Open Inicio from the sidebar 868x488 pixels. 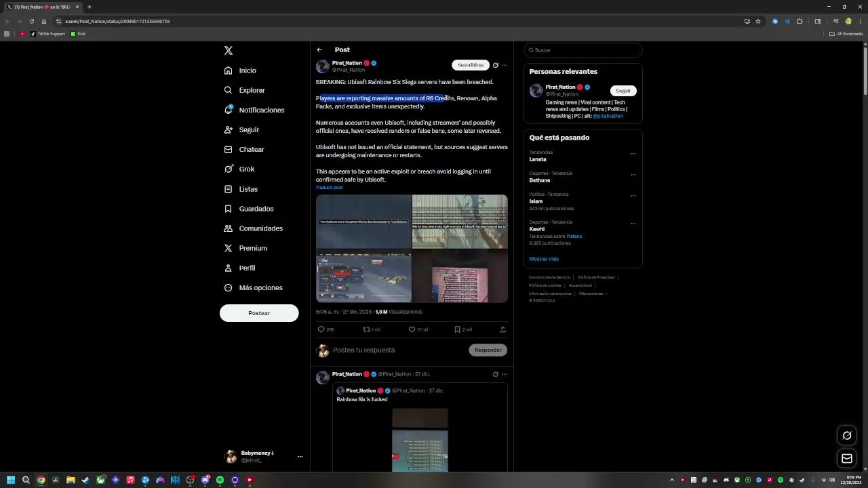240,70
